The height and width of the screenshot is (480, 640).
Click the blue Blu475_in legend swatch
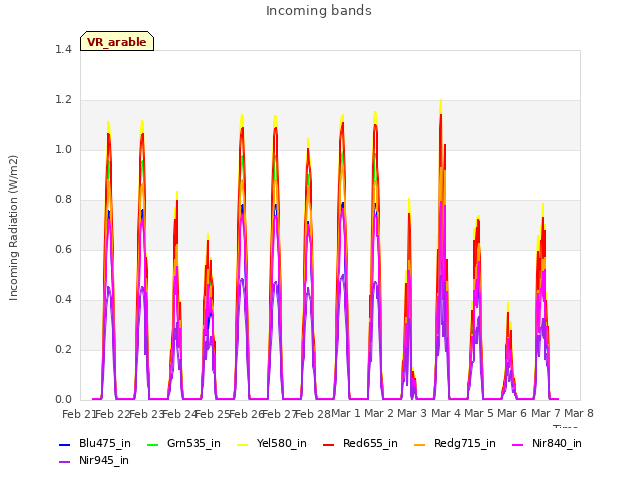[x=65, y=444]
